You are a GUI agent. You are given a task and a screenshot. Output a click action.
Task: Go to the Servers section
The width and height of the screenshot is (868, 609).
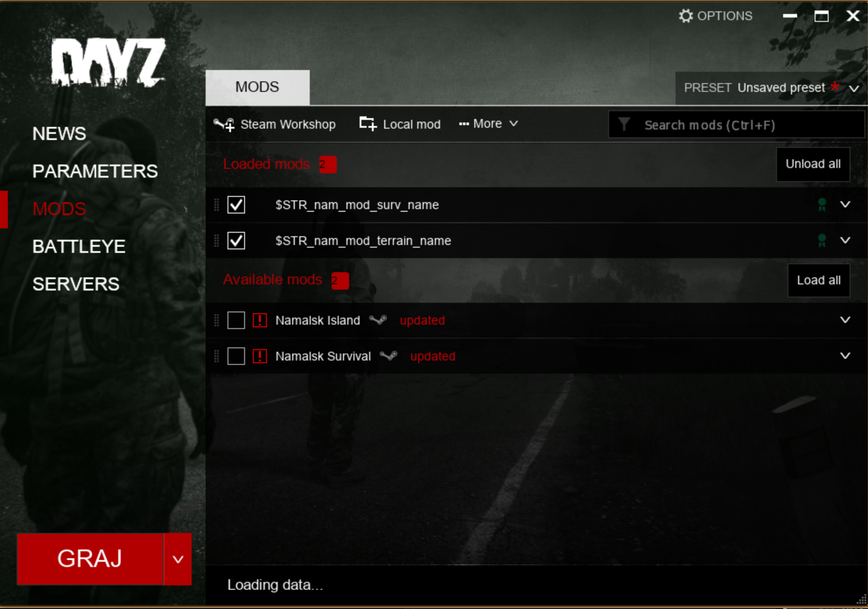76,284
